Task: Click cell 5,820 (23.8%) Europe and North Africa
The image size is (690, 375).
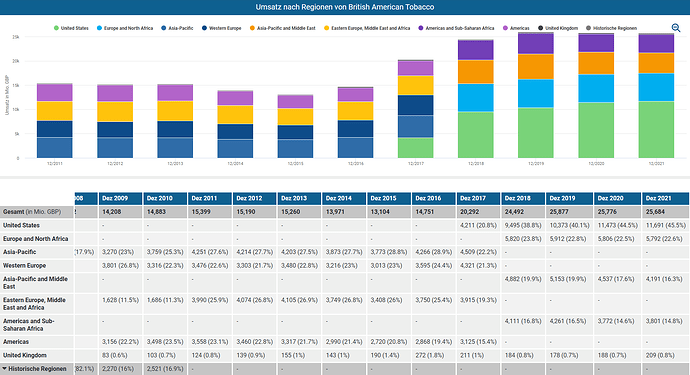Action: tap(523, 239)
